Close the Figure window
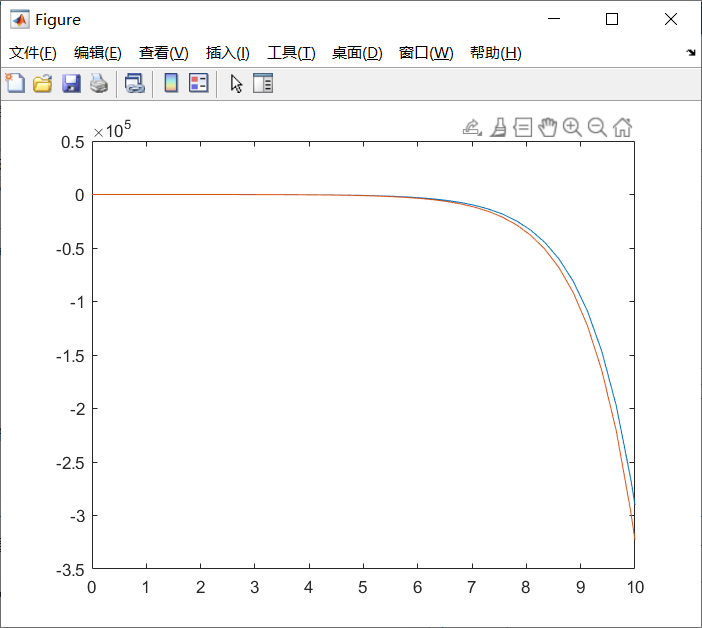This screenshot has height=628, width=702. [671, 19]
